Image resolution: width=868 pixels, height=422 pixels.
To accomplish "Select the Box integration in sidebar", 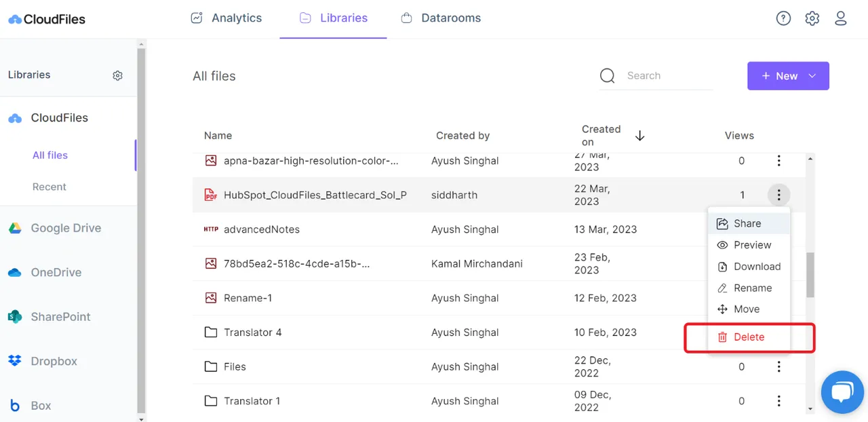I will pyautogui.click(x=40, y=405).
